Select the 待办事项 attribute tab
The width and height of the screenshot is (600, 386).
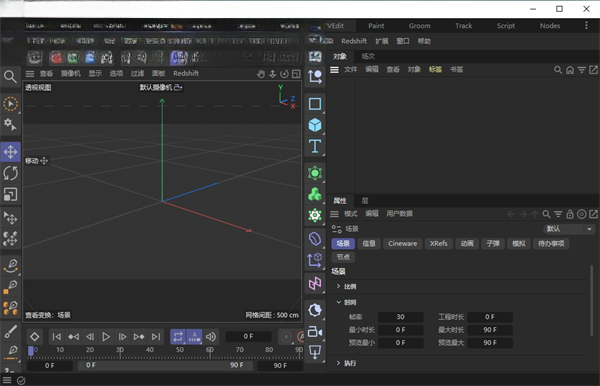(551, 244)
